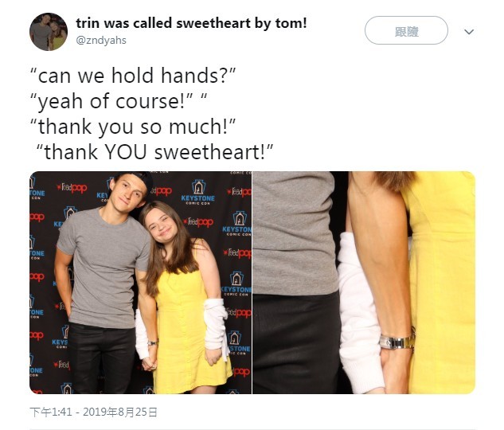504x430 pixels.
Task: Click the 下午1:41 timestamp
Action: pos(50,412)
